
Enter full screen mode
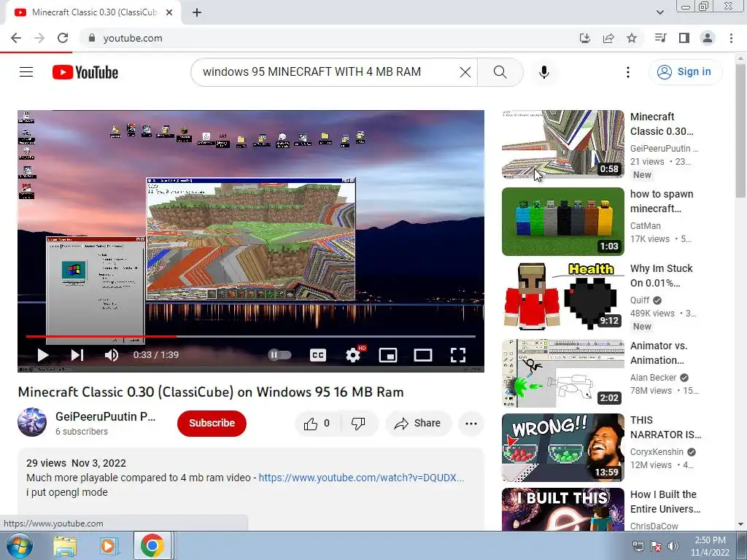(x=458, y=355)
